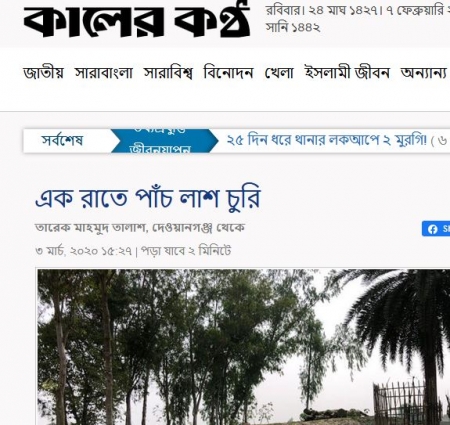Select the সর্বশেষ ticker label
Screen dimensions: 450x425
(x=62, y=140)
